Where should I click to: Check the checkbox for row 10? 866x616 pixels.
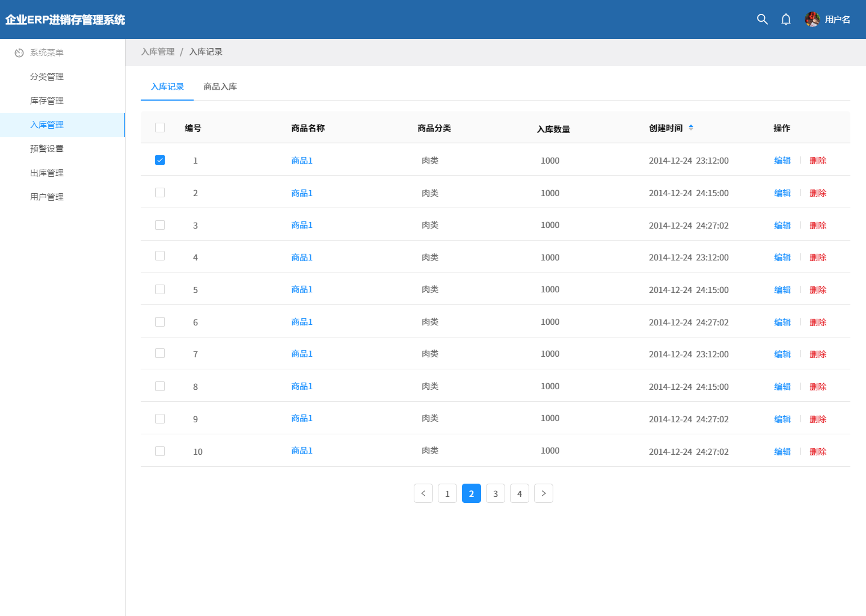coord(160,451)
